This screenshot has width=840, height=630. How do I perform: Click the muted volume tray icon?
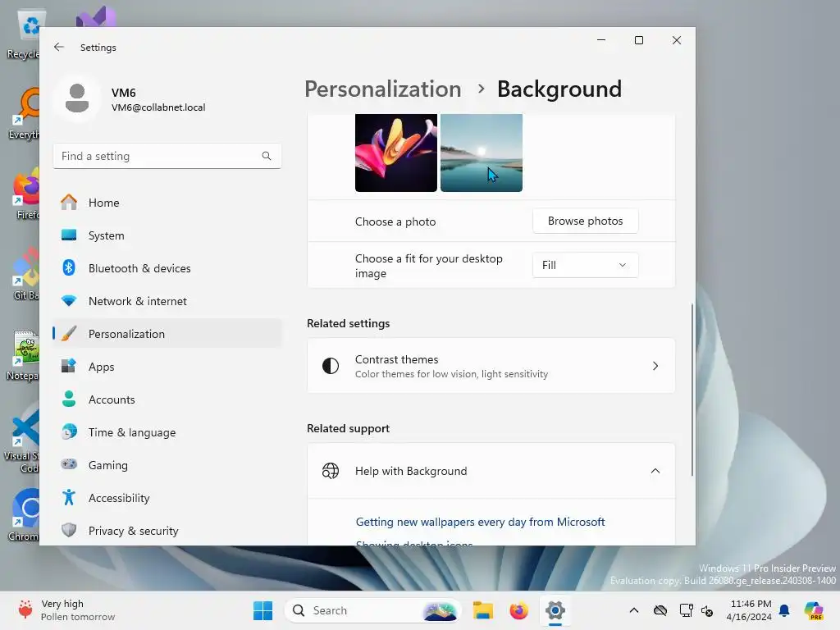point(707,610)
